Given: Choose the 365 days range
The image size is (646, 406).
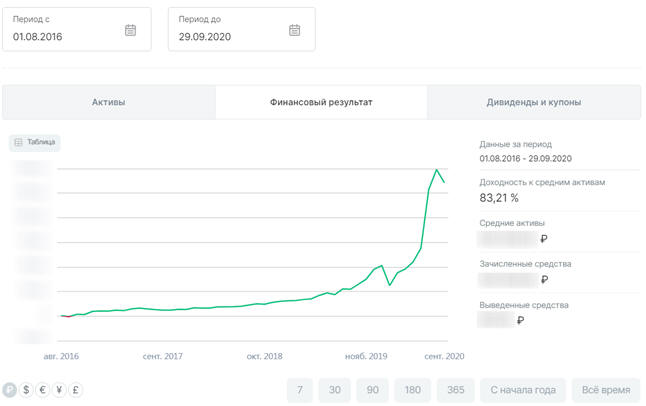Looking at the screenshot, I should click(456, 390).
